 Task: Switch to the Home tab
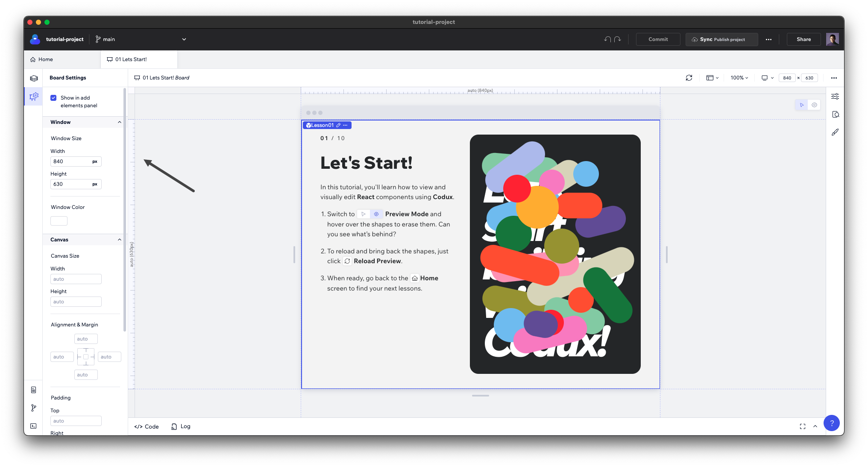click(x=42, y=59)
